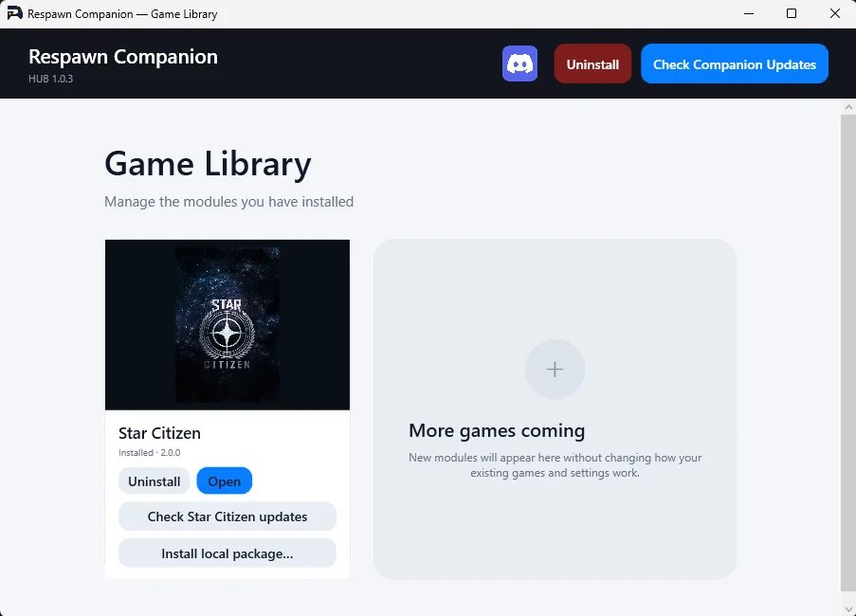Click the Star Citizen cover art thumbnail
856x616 pixels.
228,325
